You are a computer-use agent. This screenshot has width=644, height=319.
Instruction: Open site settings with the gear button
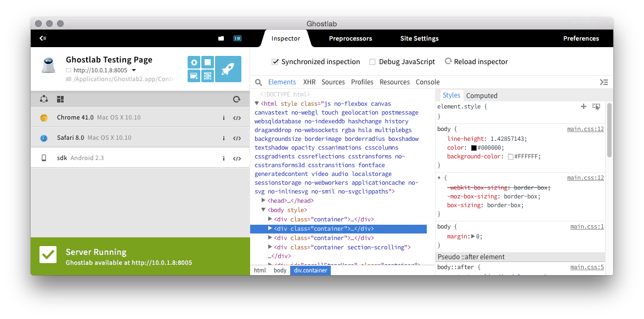click(x=194, y=62)
